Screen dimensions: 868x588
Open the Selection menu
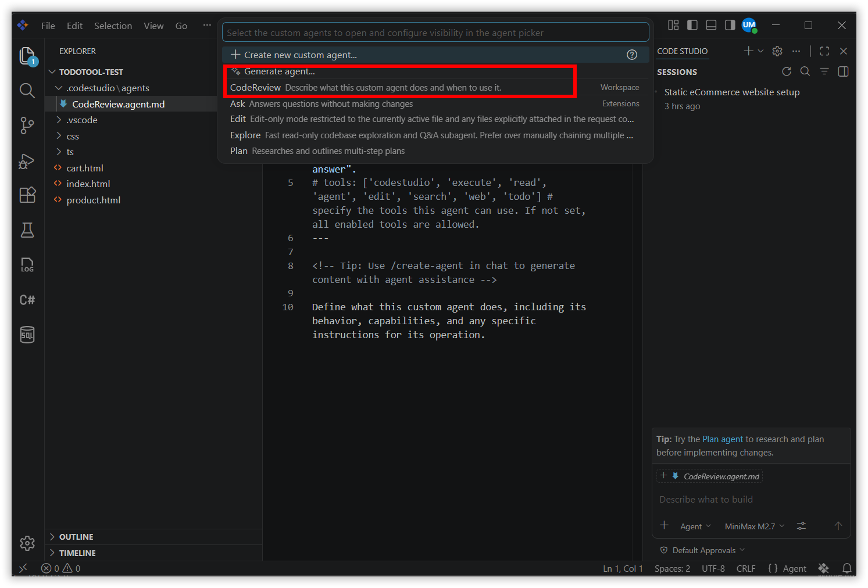coord(113,26)
